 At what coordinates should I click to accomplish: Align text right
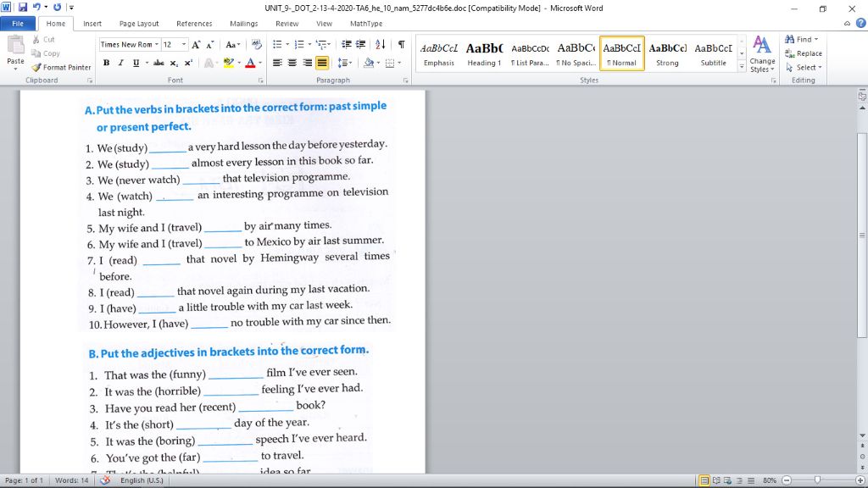307,63
